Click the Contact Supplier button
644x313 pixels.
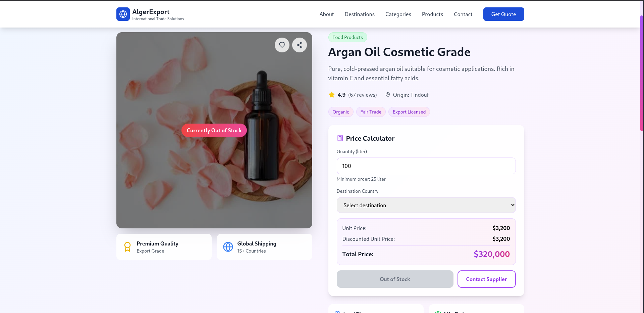(x=486, y=279)
